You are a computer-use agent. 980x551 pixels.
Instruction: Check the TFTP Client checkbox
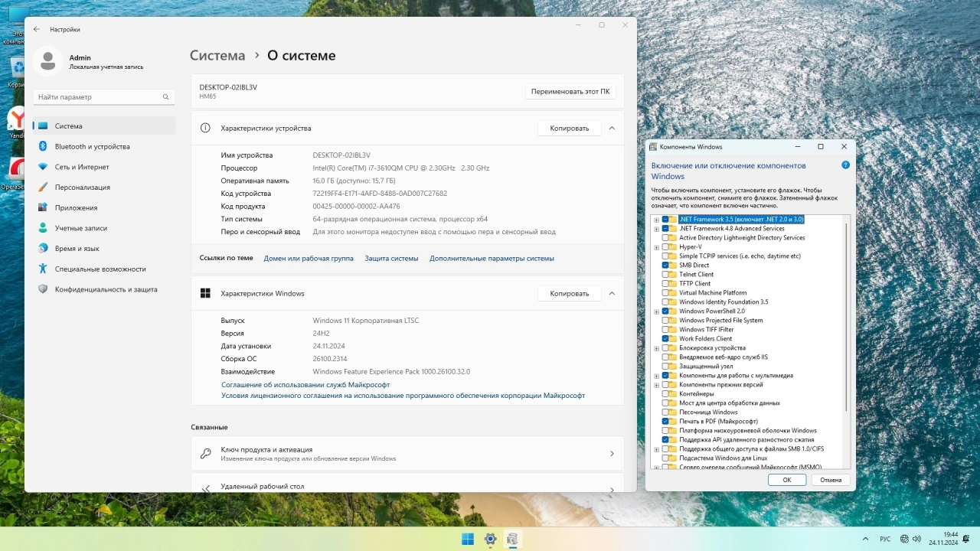click(x=665, y=284)
